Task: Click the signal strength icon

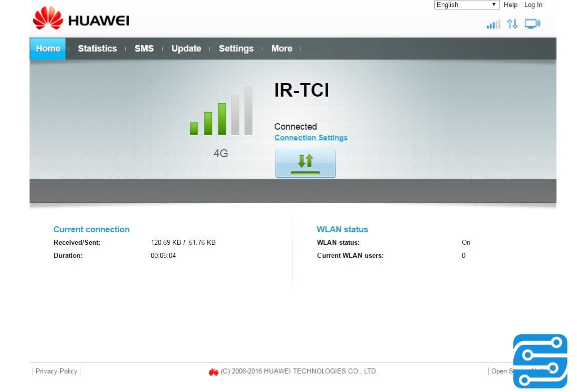Action: point(493,23)
